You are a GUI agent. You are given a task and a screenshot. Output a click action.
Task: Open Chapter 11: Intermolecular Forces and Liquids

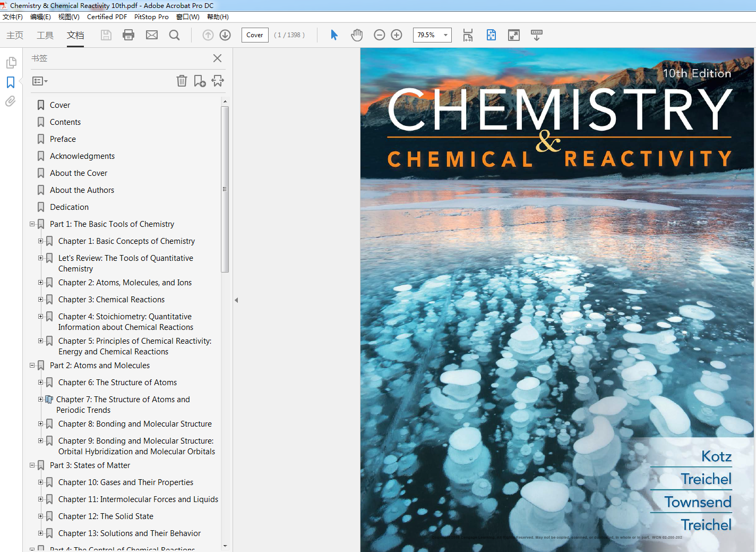138,499
